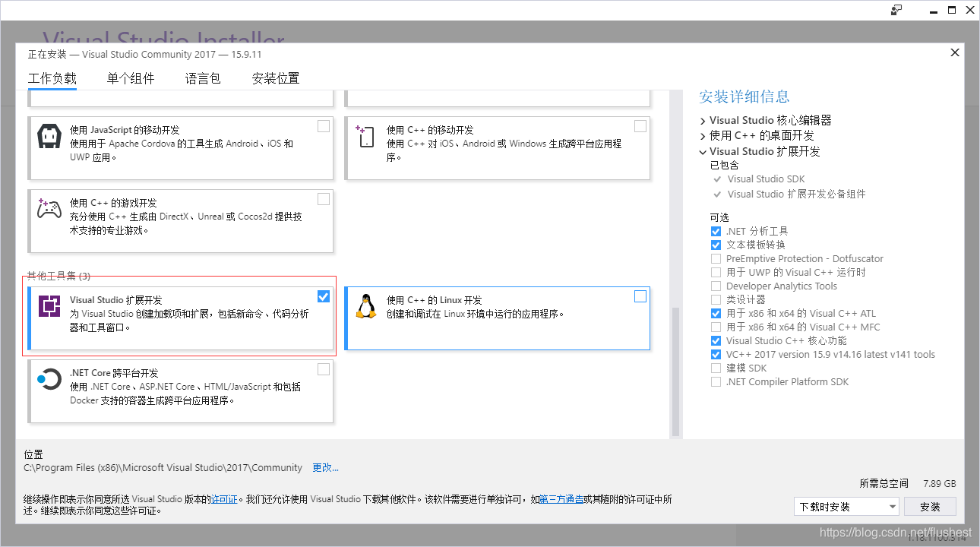
Task: Switch to the 工作负载 tab
Action: (52, 78)
